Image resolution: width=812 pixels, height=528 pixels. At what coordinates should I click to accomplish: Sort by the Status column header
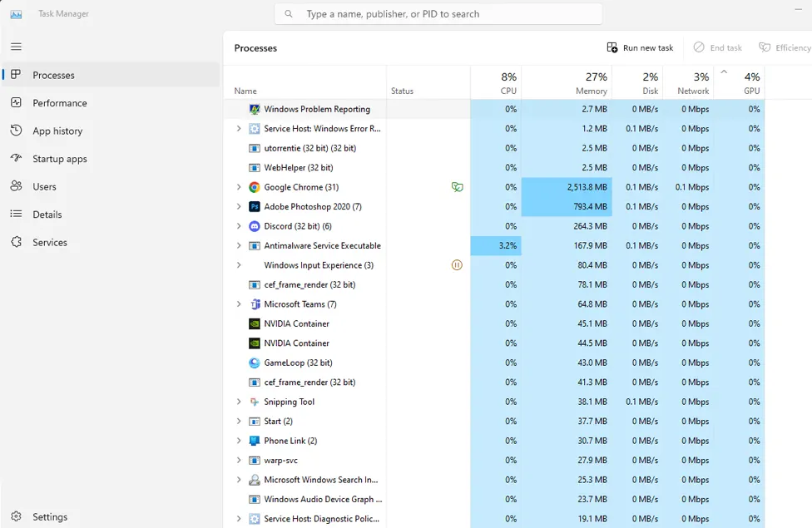pos(428,83)
